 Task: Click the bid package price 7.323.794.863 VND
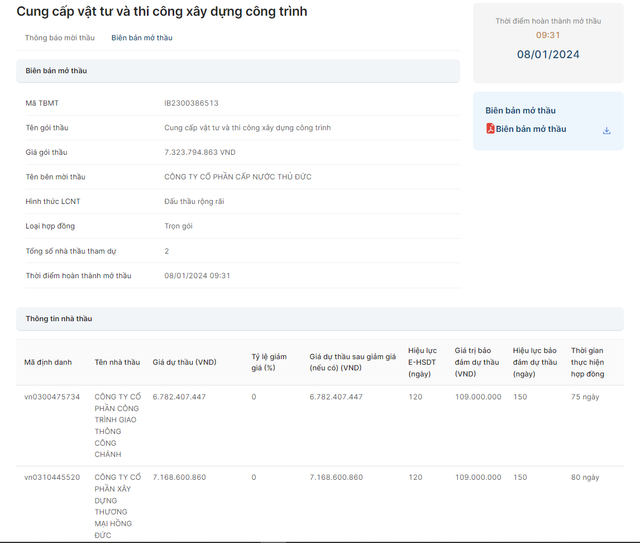point(200,152)
